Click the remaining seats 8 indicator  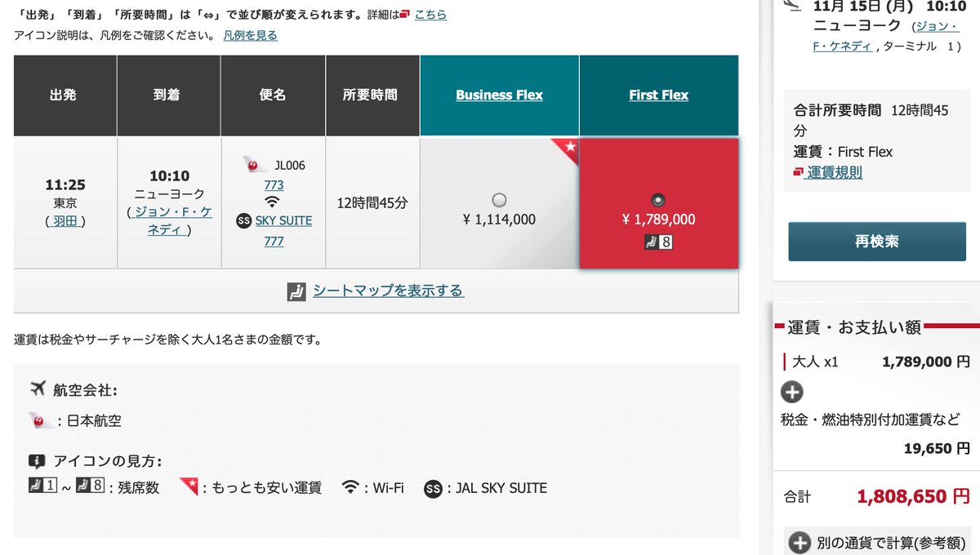pyautogui.click(x=658, y=242)
